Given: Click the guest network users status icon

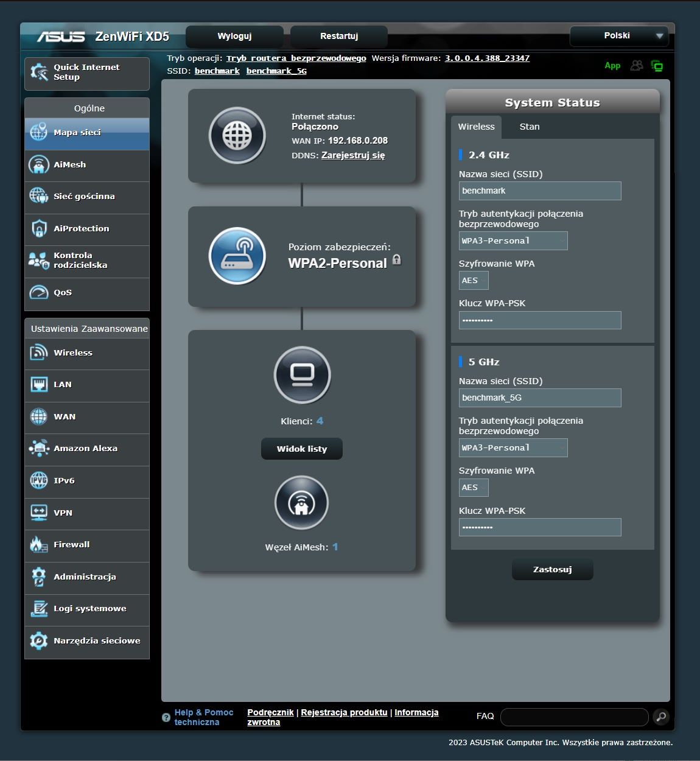Looking at the screenshot, I should click(637, 65).
